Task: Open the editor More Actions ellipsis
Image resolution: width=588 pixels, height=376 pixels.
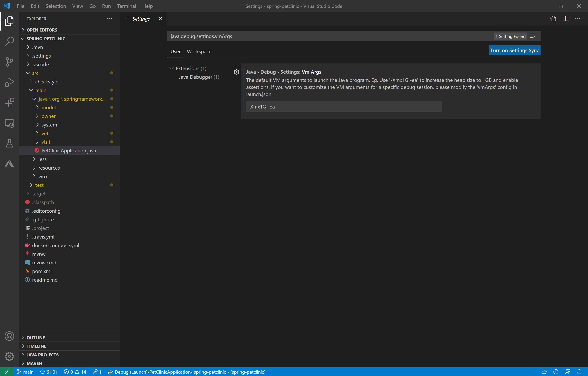Action: [578, 19]
